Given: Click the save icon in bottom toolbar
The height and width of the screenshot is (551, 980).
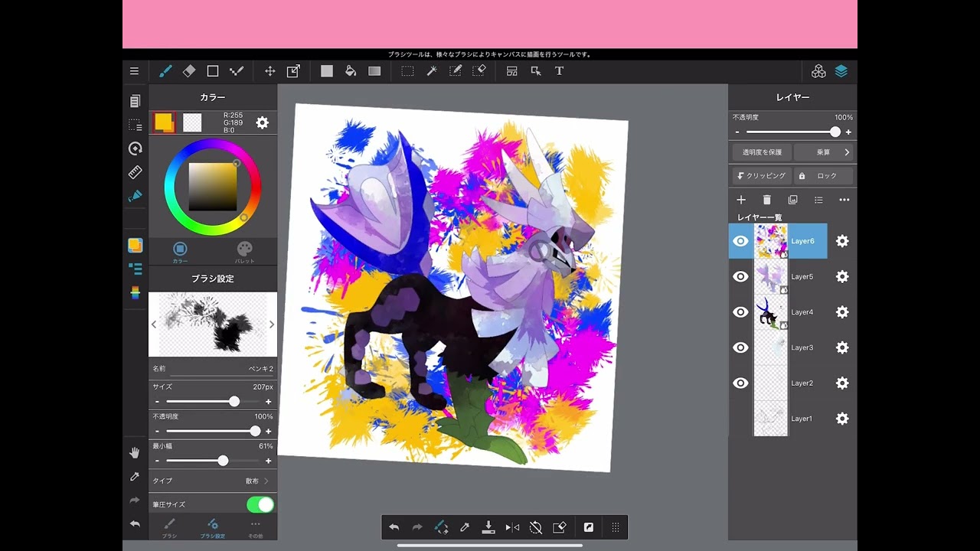Looking at the screenshot, I should coord(488,527).
